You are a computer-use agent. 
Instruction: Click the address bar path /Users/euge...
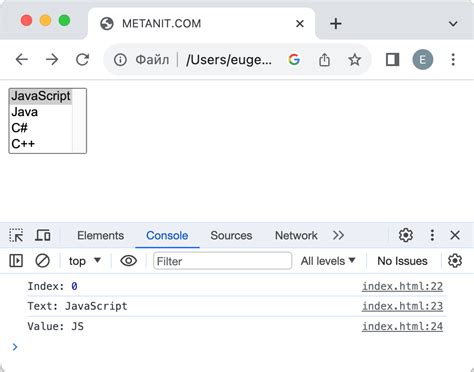[x=229, y=60]
